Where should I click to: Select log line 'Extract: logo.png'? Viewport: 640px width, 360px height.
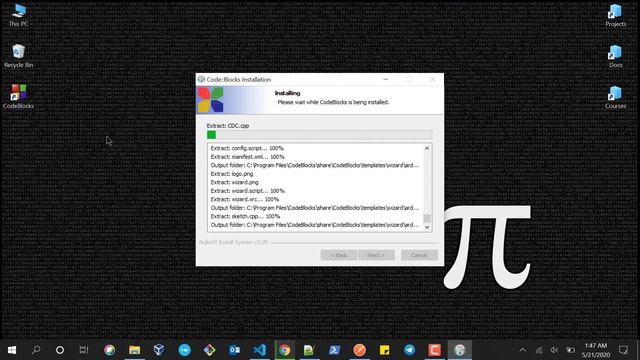232,174
